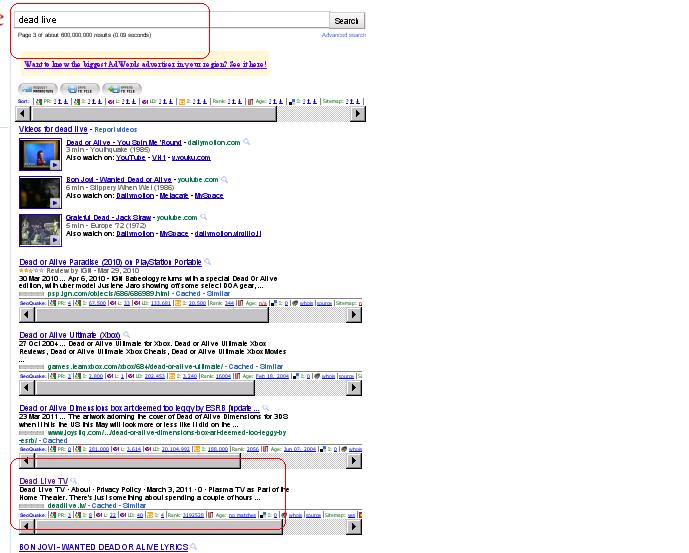
Task: Play the Bon Jovi Wanted video thumbnail
Action: pos(40,192)
